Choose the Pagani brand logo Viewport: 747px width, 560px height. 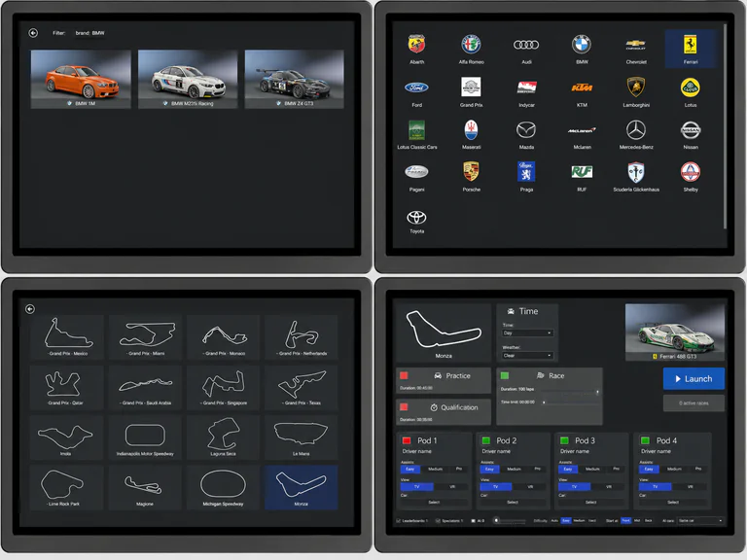[x=416, y=171]
